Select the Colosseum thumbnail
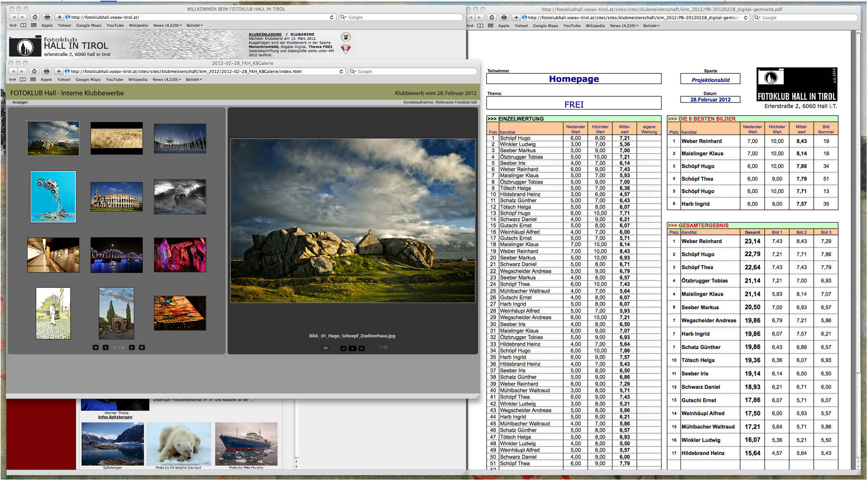868x481 pixels. 116,197
